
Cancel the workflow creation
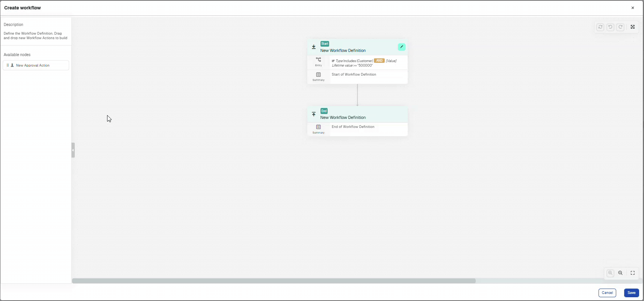click(x=607, y=293)
